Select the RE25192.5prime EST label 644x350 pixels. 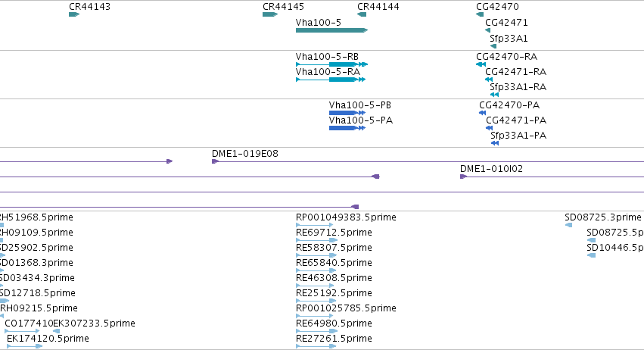point(334,294)
